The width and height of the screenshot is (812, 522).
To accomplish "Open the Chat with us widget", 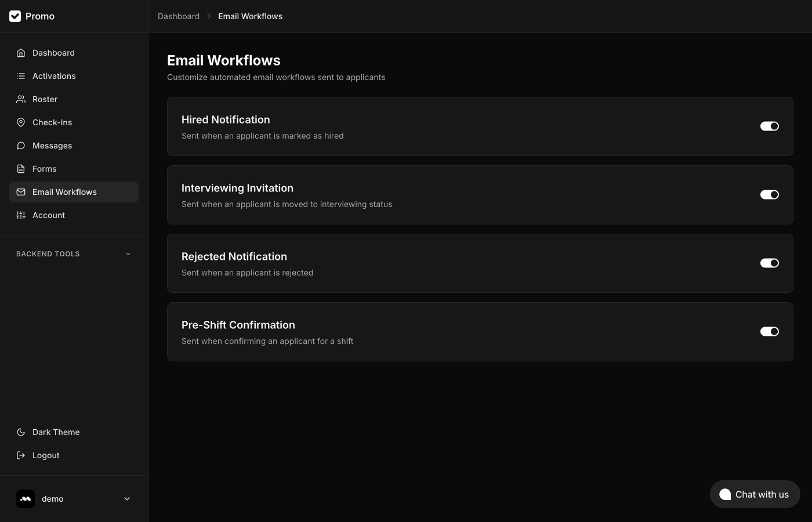I will pos(755,494).
